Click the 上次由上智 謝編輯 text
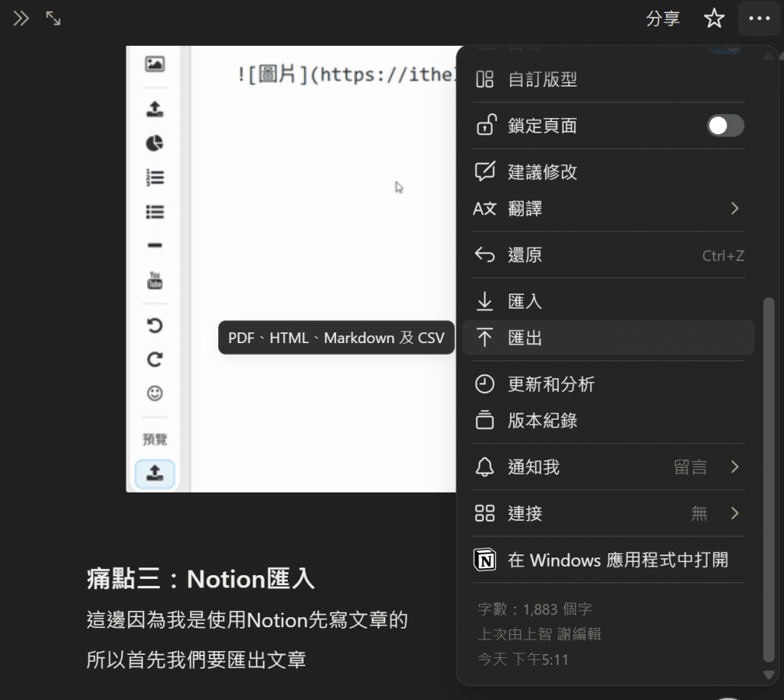This screenshot has height=700, width=784. tap(539, 634)
